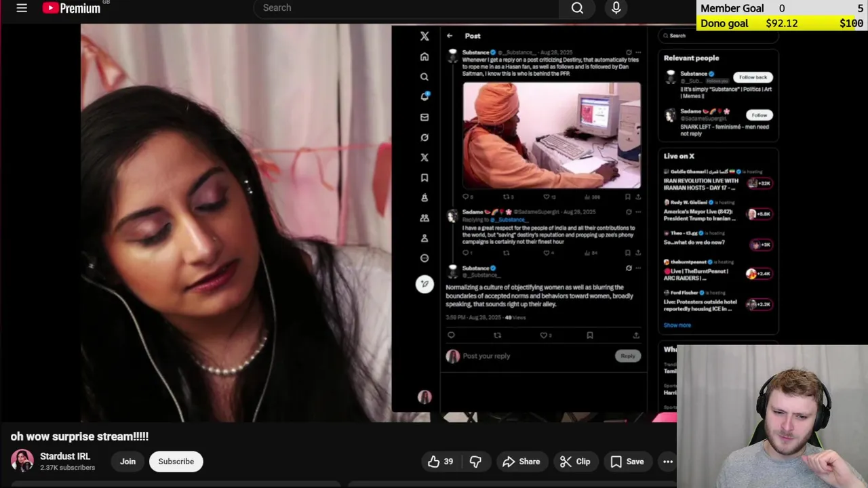The image size is (868, 488).
Task: Bookmark the main Substance post
Action: [590, 335]
